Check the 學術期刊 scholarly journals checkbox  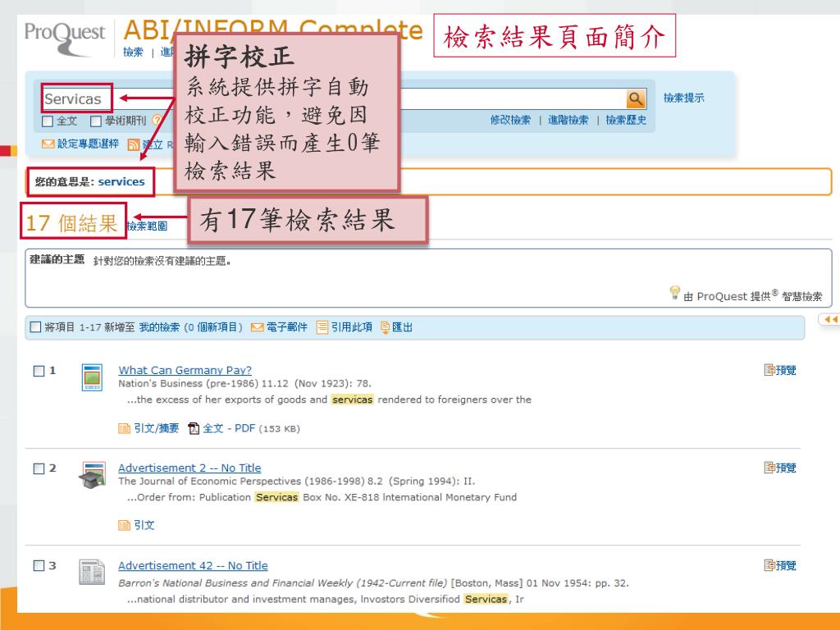tap(96, 121)
